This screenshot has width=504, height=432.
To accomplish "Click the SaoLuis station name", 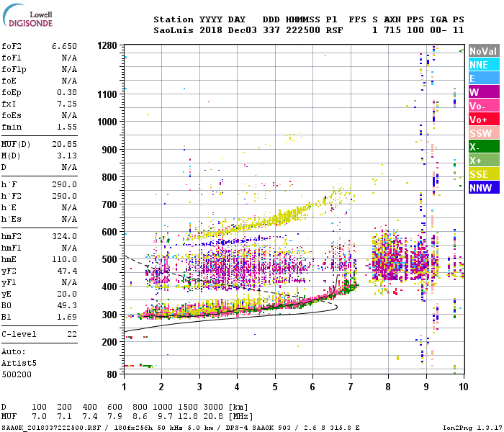I will coord(174,30).
